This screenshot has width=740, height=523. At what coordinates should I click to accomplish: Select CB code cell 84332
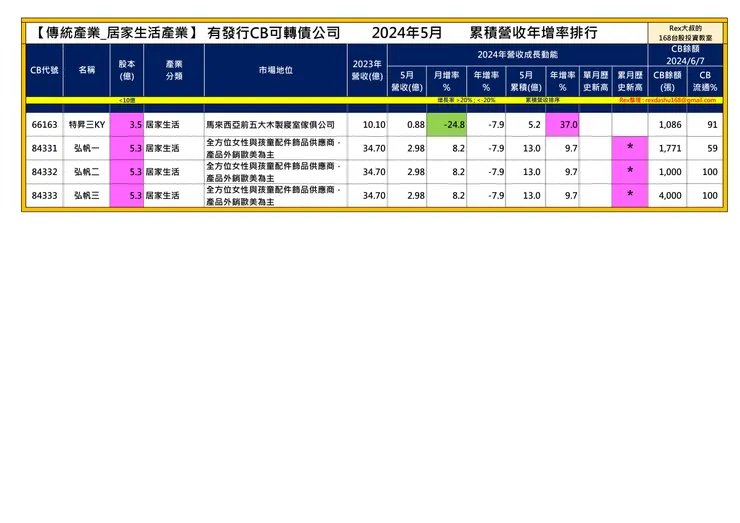coord(44,172)
